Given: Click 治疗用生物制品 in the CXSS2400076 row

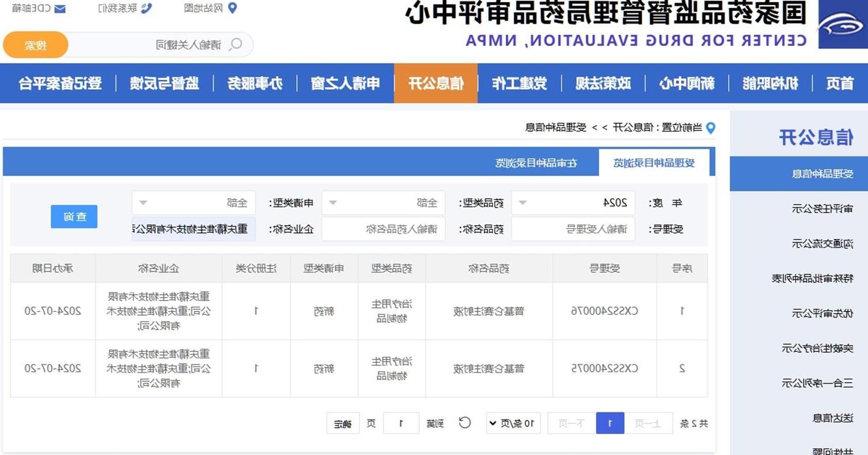Looking at the screenshot, I should point(392,311).
